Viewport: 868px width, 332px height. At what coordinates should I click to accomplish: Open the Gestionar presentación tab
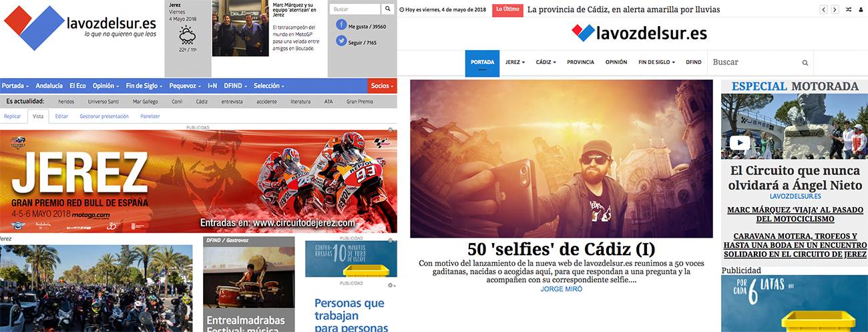(104, 116)
